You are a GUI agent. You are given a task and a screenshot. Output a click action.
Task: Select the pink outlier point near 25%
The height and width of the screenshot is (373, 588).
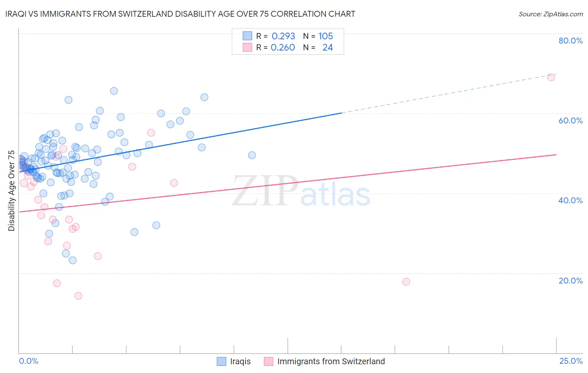click(x=551, y=77)
